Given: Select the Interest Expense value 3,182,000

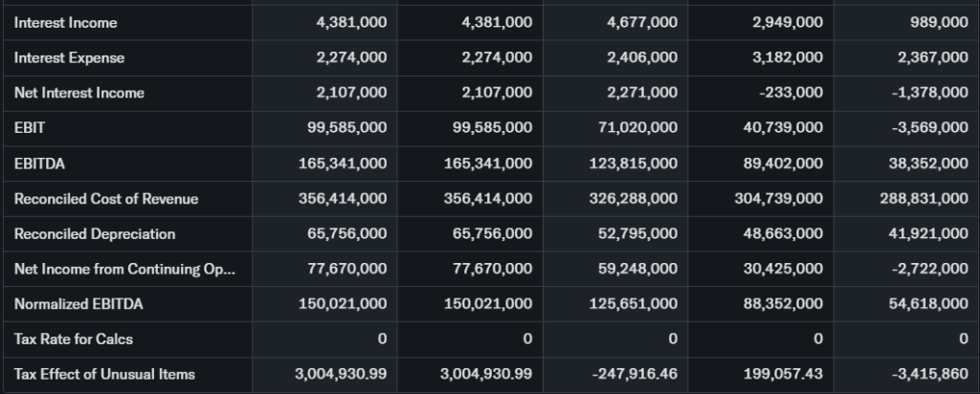Looking at the screenshot, I should (x=788, y=57).
